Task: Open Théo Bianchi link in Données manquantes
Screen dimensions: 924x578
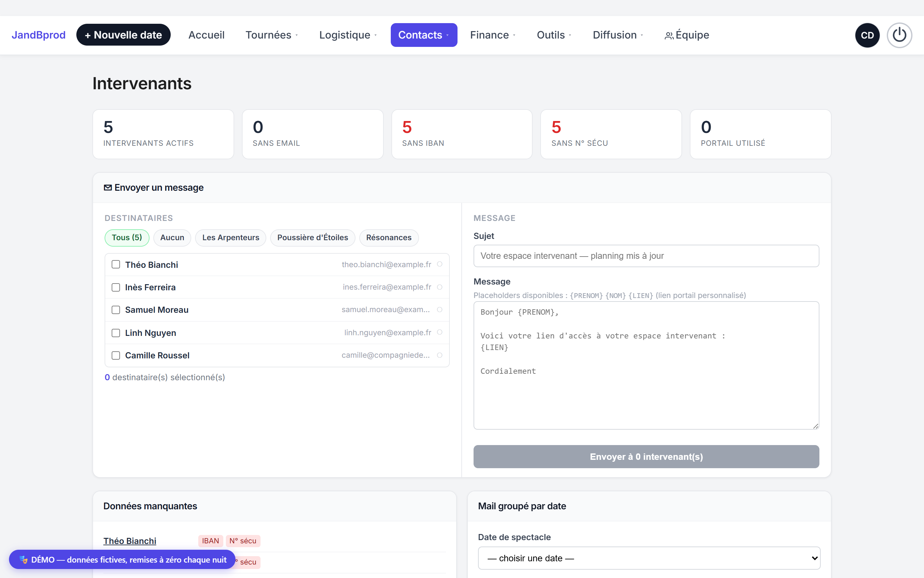Action: pyautogui.click(x=130, y=540)
